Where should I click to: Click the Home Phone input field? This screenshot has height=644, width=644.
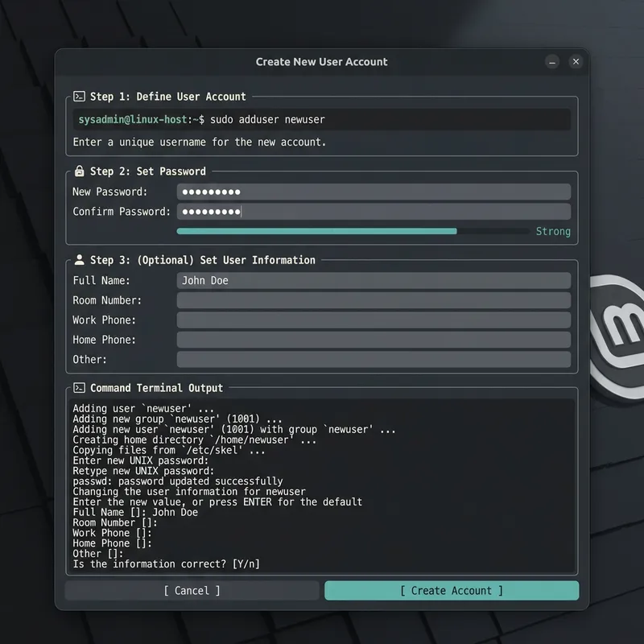374,340
